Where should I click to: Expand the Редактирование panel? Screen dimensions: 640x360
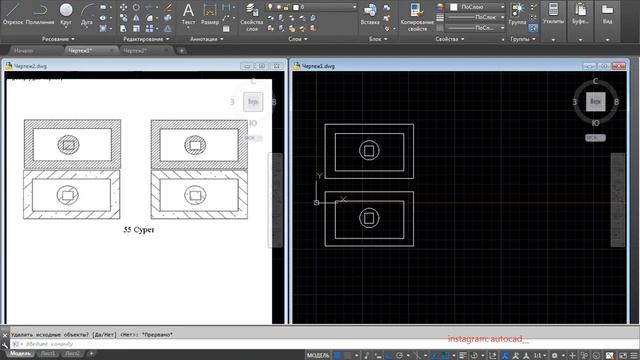pos(146,39)
